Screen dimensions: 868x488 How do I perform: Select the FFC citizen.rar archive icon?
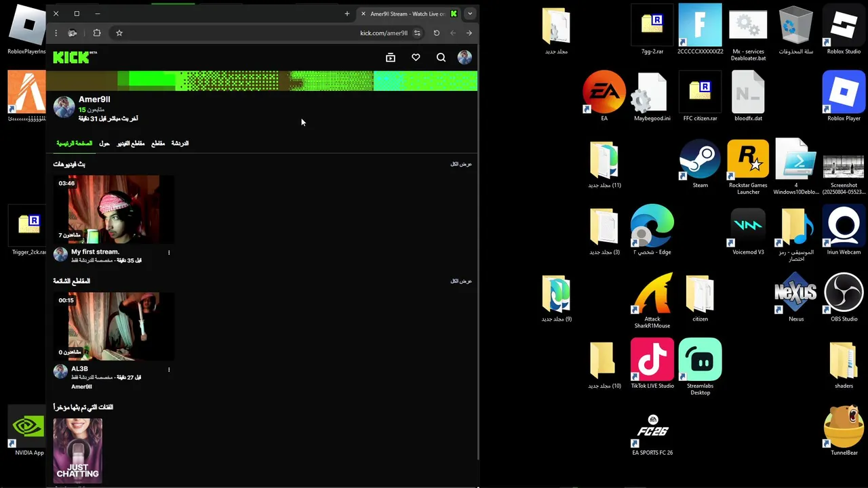click(x=700, y=96)
